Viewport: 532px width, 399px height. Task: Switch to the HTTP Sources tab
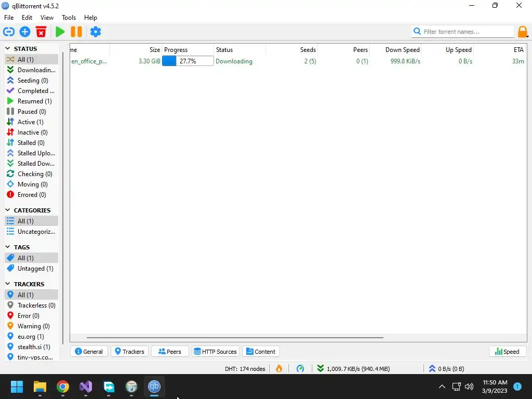[x=216, y=352]
